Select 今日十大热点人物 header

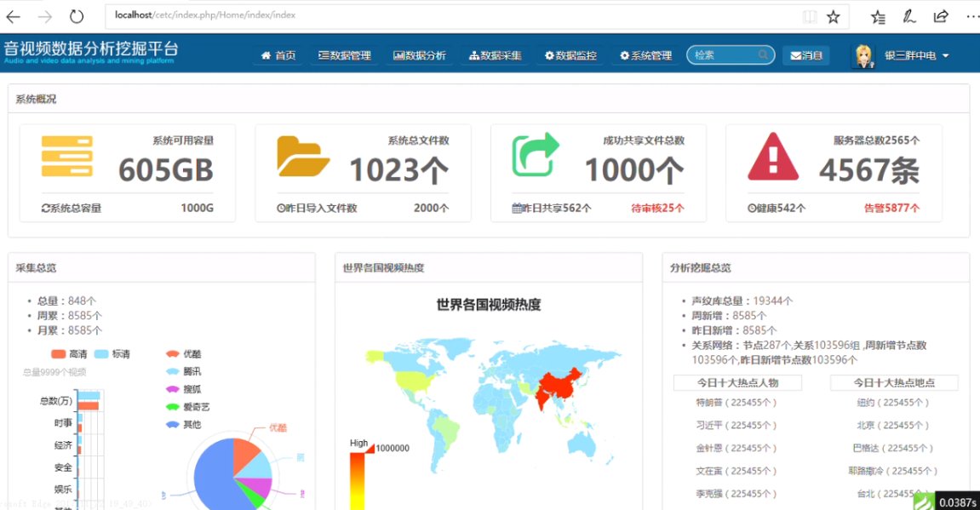click(x=737, y=382)
